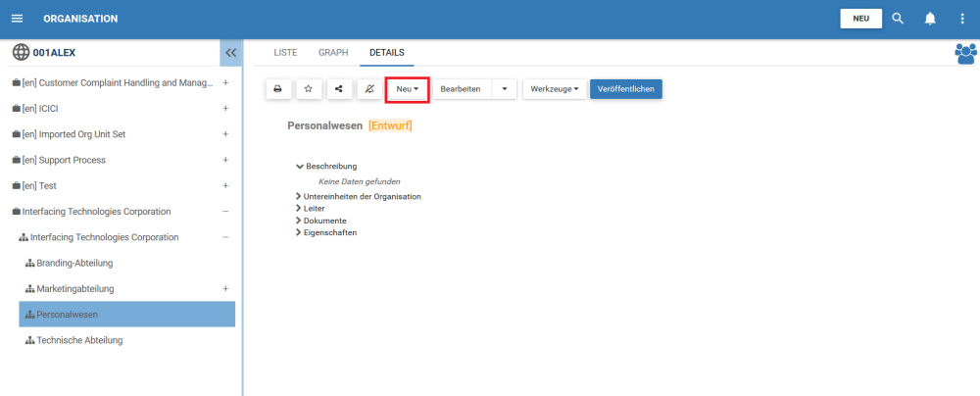The width and height of the screenshot is (980, 396).
Task: Click the share icon button
Action: point(339,89)
